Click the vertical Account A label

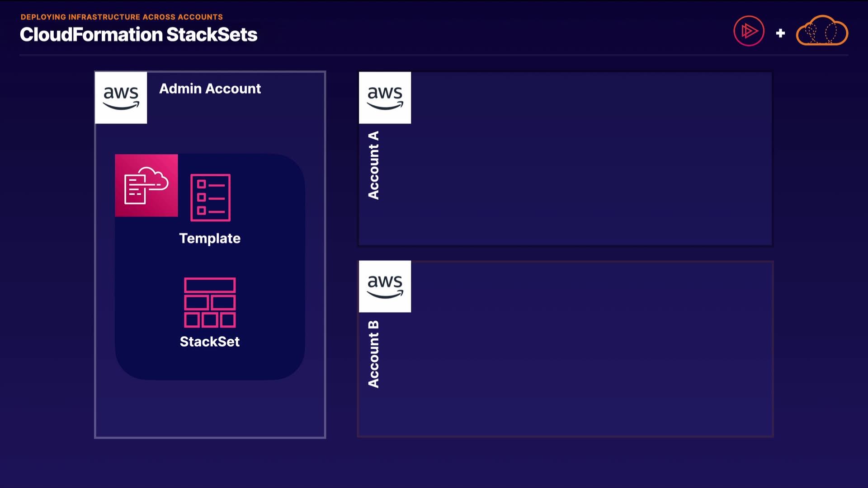[373, 165]
